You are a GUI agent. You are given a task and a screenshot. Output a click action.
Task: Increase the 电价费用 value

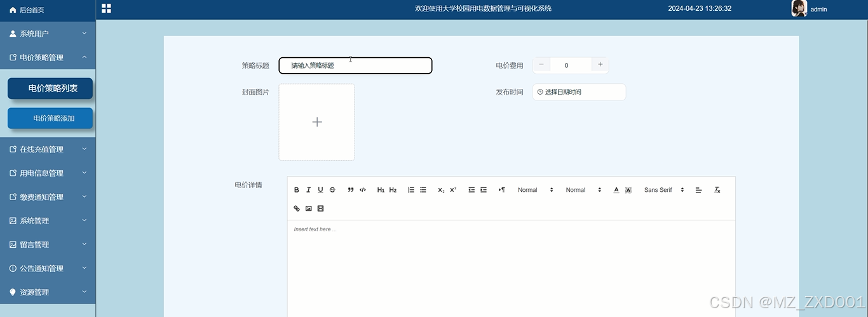600,65
